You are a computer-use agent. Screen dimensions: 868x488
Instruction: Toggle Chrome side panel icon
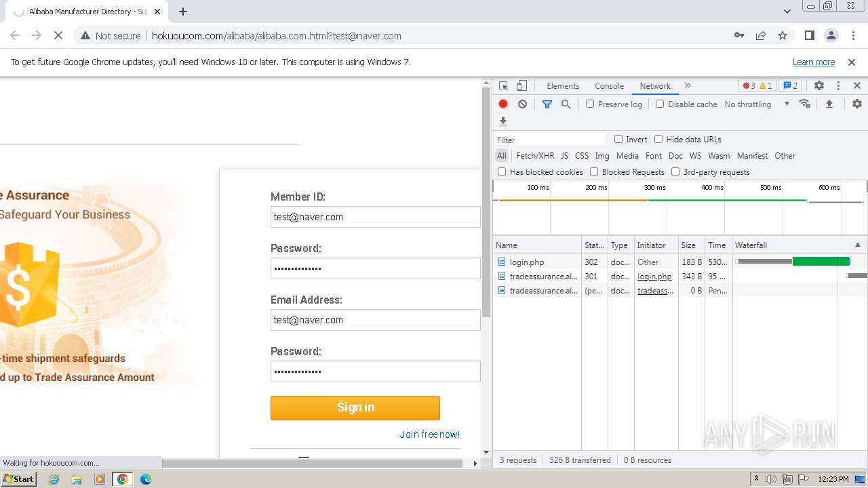coord(809,36)
